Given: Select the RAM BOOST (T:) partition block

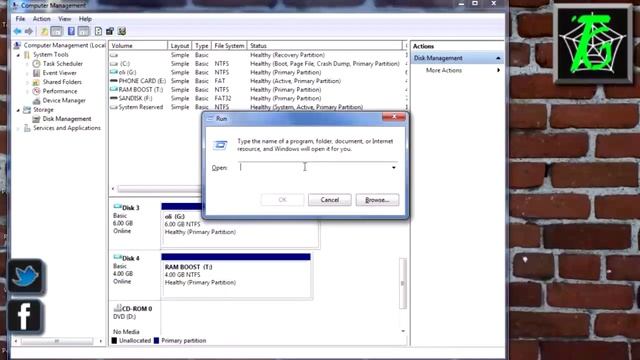Looking at the screenshot, I should pos(236,276).
